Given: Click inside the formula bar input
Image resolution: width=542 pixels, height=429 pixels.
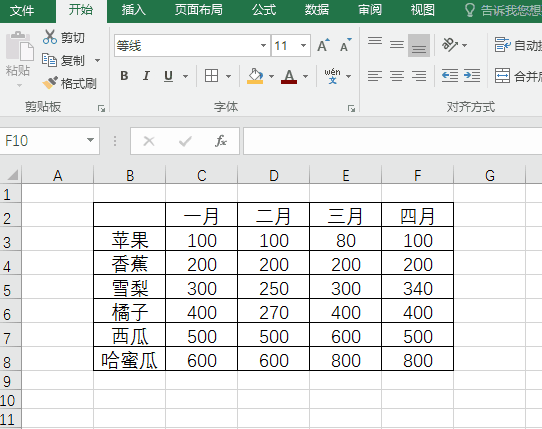Looking at the screenshot, I should point(393,141).
